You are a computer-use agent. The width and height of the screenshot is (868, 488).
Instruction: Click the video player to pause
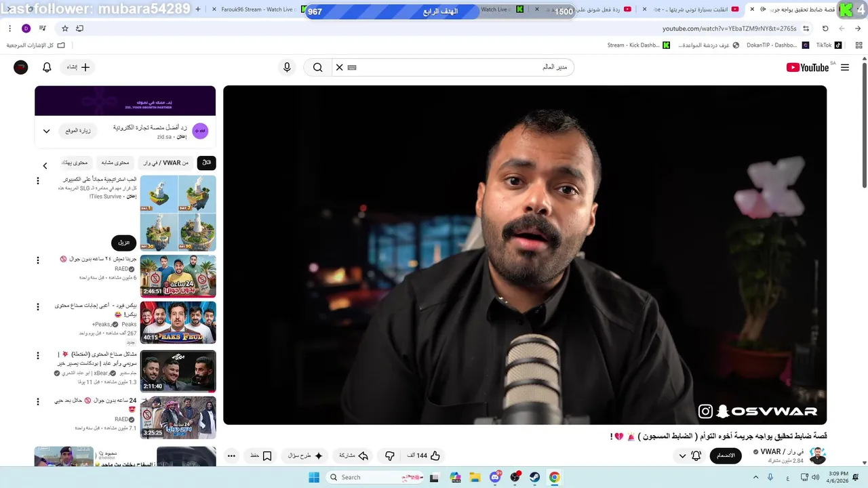tap(525, 255)
